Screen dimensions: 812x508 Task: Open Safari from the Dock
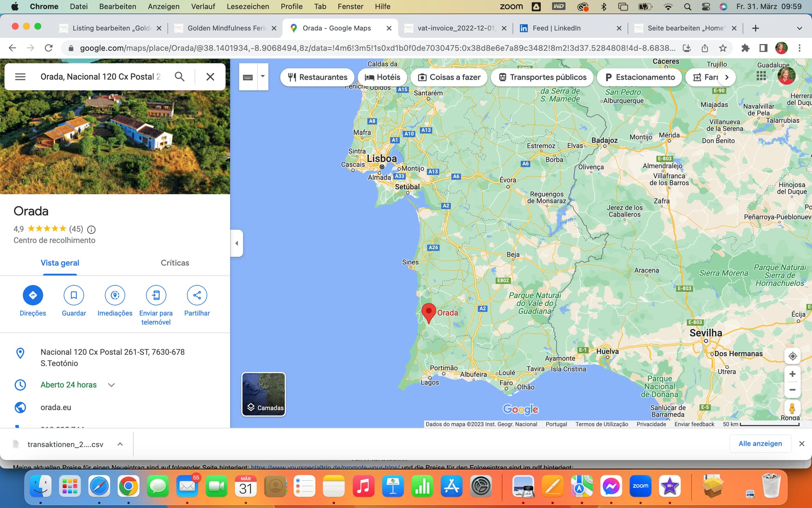coord(99,487)
